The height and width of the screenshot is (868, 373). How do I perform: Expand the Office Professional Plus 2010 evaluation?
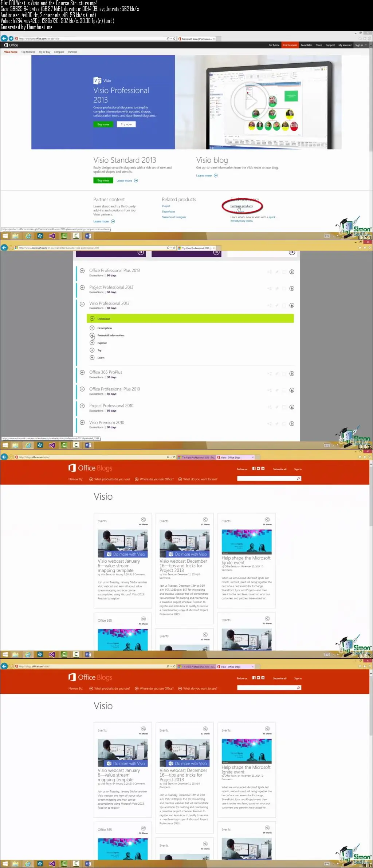[x=82, y=389]
